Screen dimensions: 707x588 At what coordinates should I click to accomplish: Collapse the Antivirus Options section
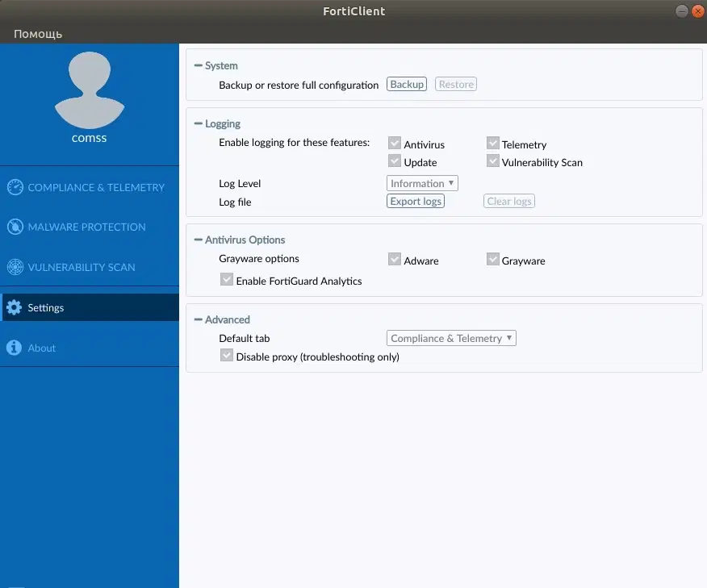(x=198, y=240)
